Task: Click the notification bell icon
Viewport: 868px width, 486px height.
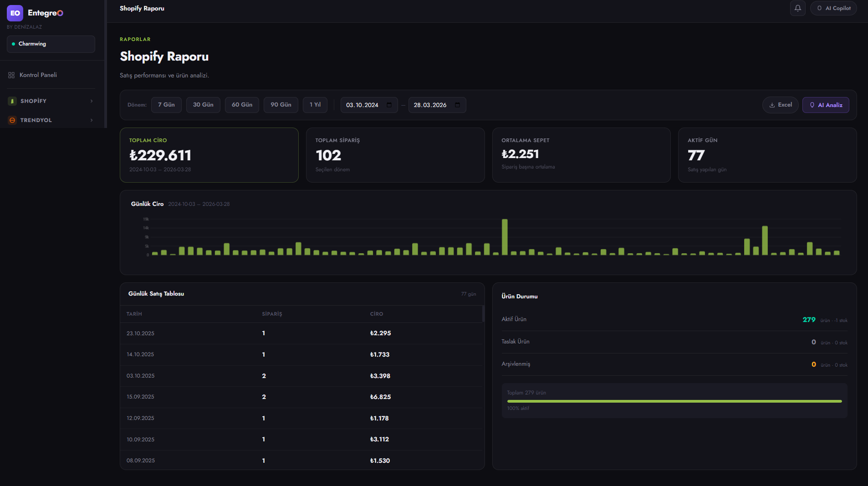Action: (x=797, y=8)
